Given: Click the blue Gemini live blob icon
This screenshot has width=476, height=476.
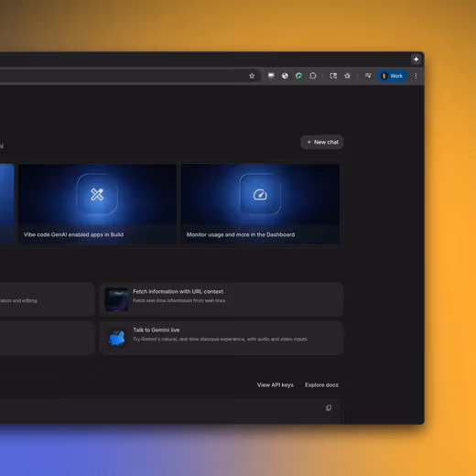Looking at the screenshot, I should [117, 338].
